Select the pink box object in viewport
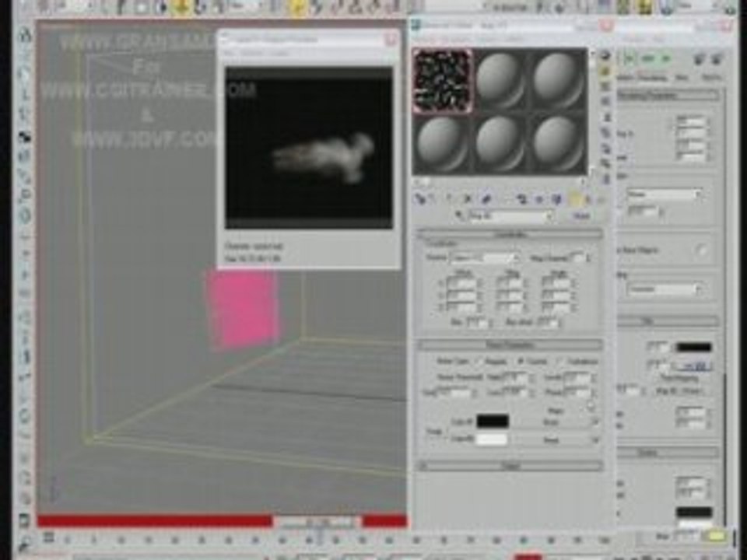This screenshot has height=560, width=747. 243,310
